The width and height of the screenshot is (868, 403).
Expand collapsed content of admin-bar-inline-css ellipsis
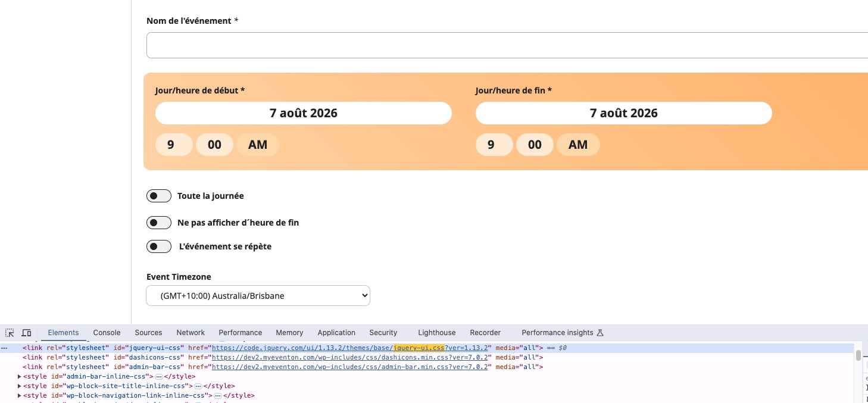pyautogui.click(x=159, y=377)
